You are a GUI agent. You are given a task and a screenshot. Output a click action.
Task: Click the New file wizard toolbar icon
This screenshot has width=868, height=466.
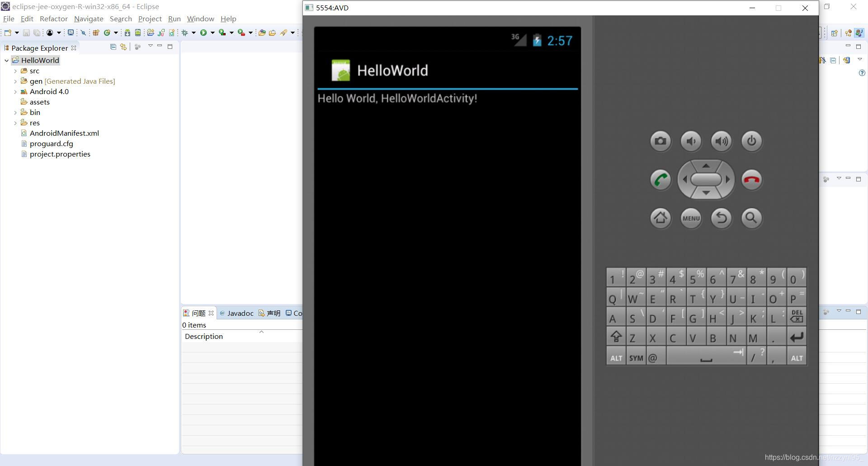tap(7, 33)
